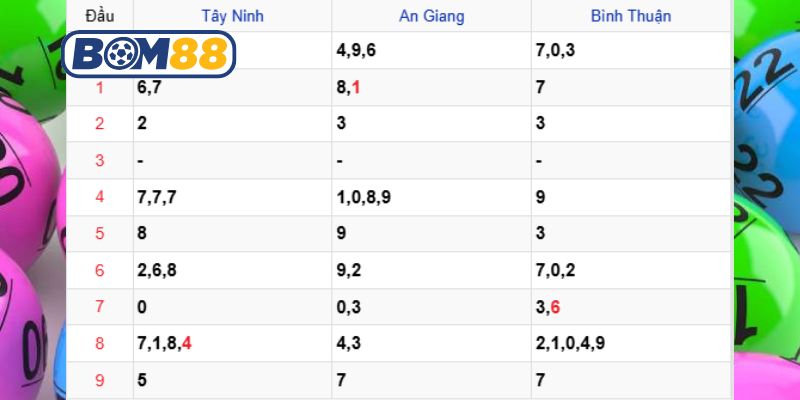Viewport: 800px width, 400px height.
Task: Select row head number 6
Action: [99, 271]
